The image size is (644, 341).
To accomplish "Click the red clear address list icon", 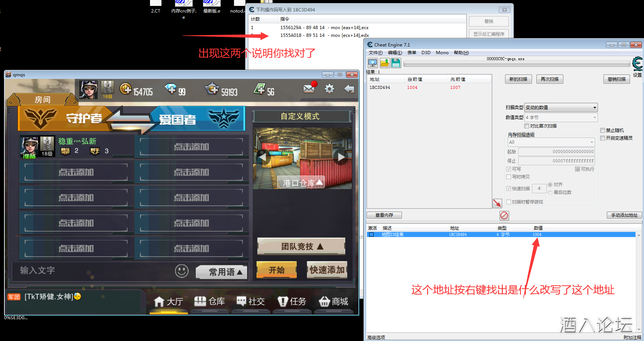I will [x=504, y=215].
